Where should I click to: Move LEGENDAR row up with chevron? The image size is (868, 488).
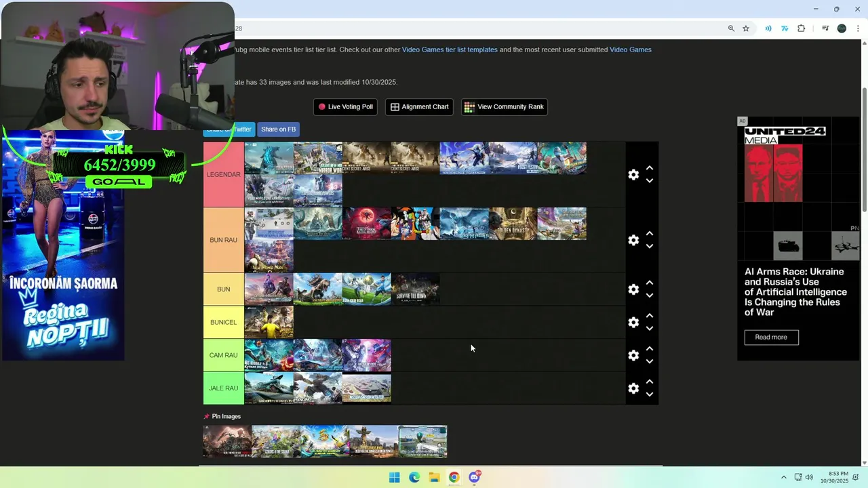click(x=650, y=168)
